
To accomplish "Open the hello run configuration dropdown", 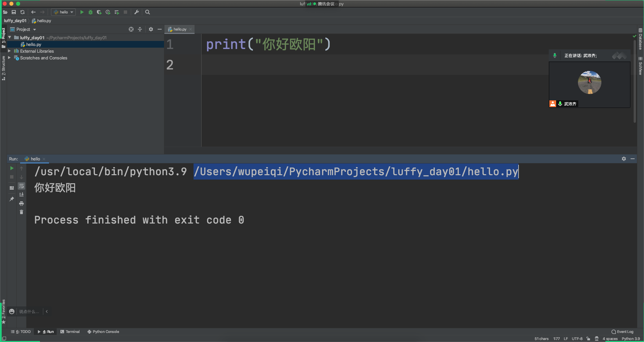I will tap(63, 12).
